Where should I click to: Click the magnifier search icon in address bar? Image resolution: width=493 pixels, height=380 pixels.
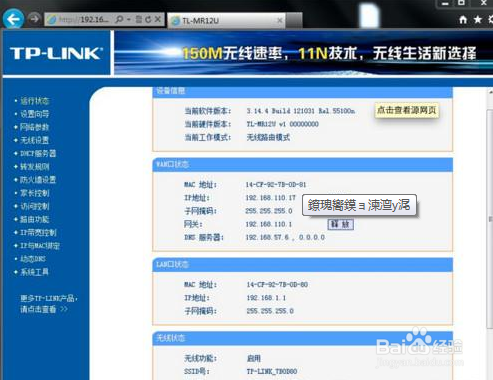[119, 19]
